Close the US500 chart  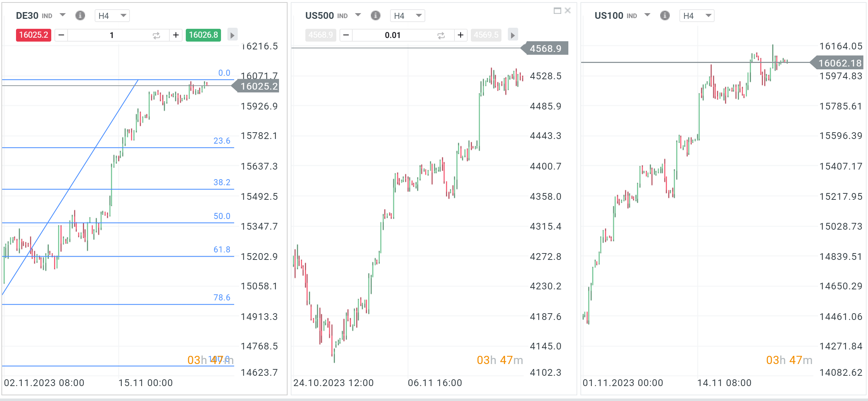click(567, 10)
